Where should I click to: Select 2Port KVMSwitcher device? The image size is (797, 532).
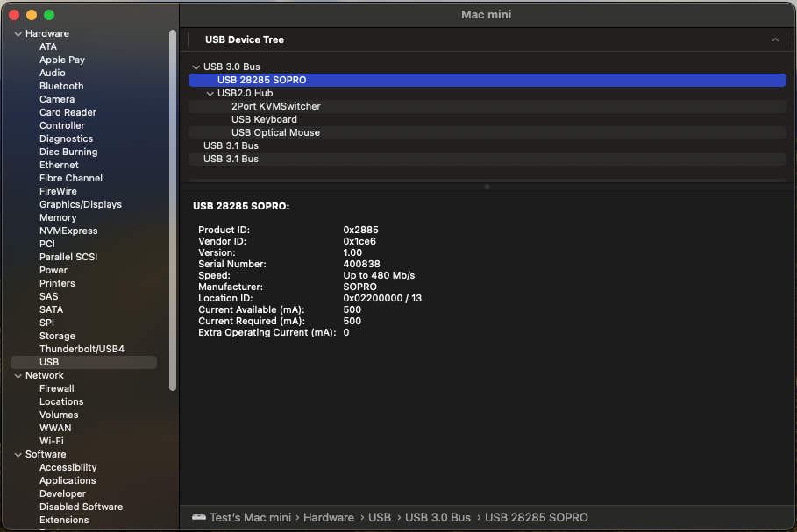pyautogui.click(x=275, y=106)
